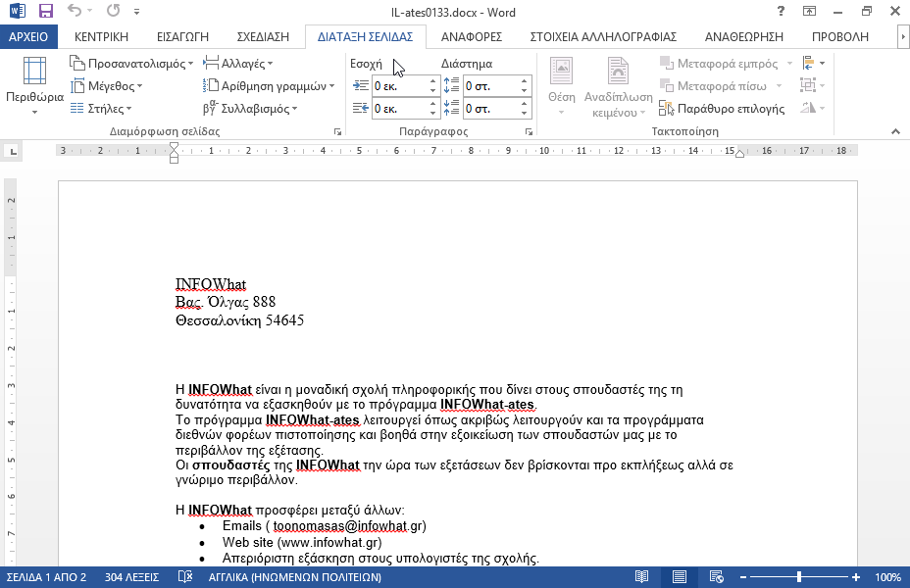Click the right indent marker on ruler

739,154
